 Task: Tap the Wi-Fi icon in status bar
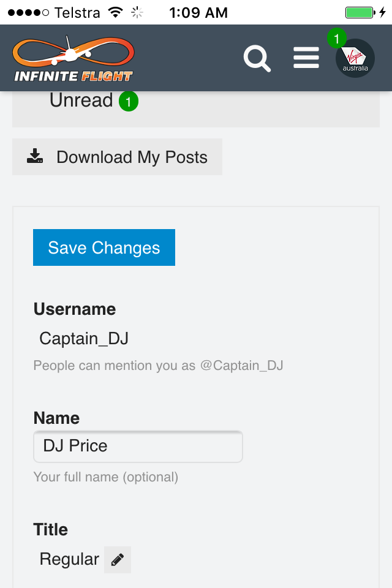115,12
